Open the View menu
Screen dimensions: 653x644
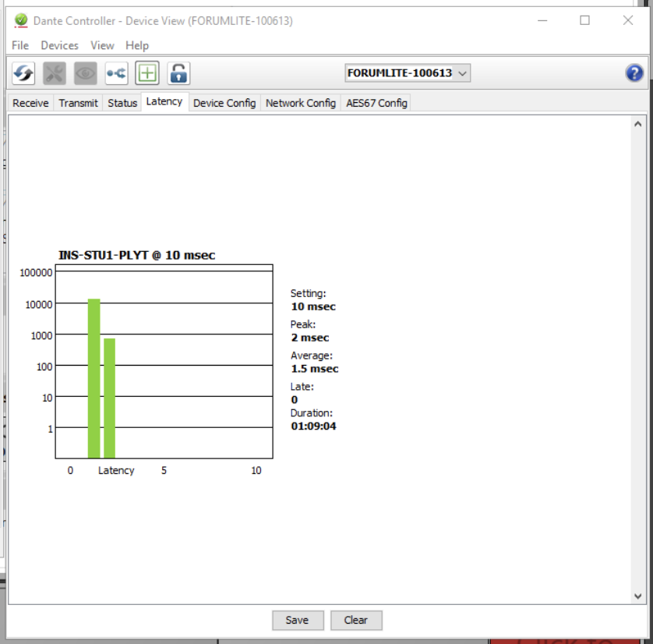102,45
